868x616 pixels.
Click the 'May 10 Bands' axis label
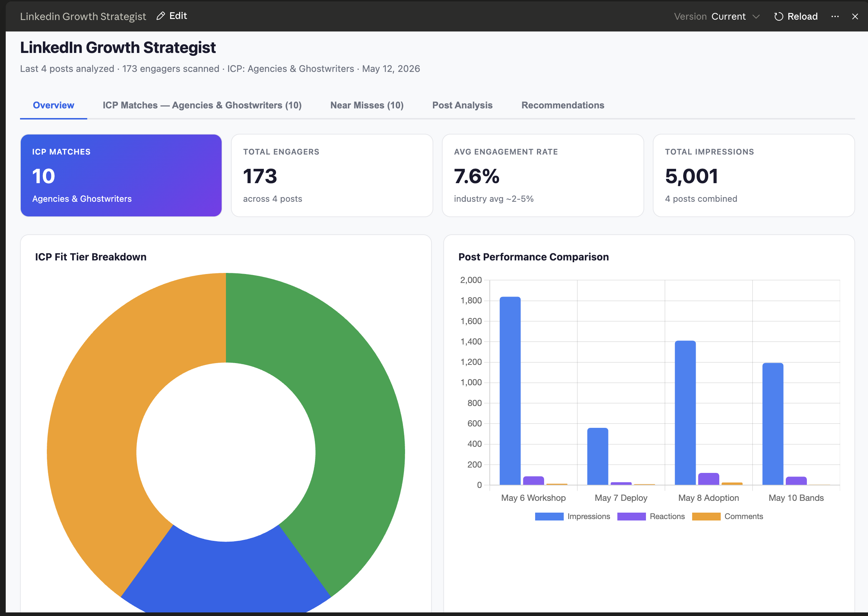796,498
